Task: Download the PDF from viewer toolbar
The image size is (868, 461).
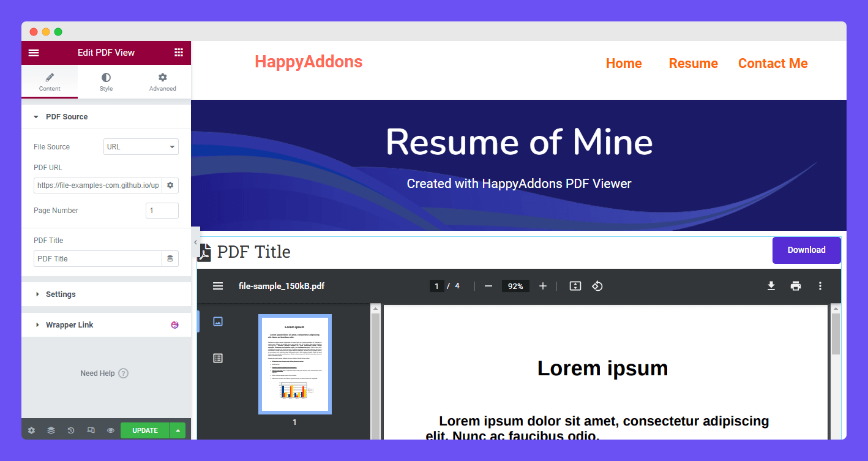Action: point(771,286)
